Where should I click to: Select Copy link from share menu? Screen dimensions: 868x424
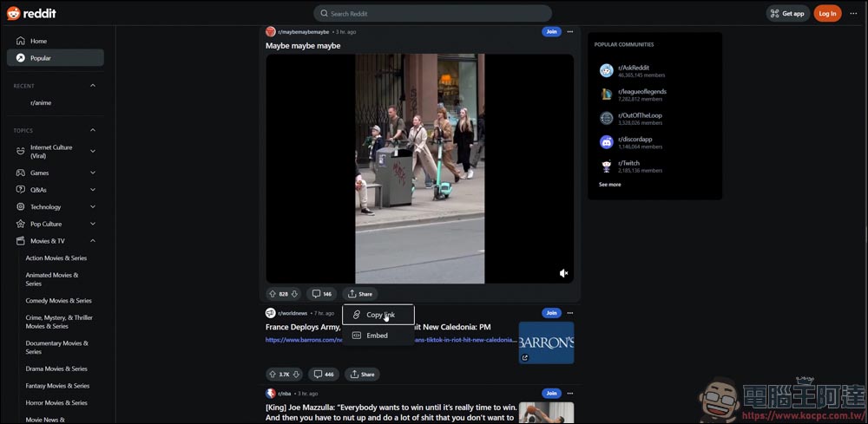click(378, 315)
